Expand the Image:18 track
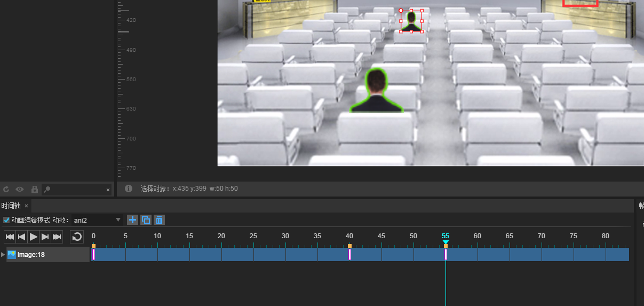 [x=3, y=255]
